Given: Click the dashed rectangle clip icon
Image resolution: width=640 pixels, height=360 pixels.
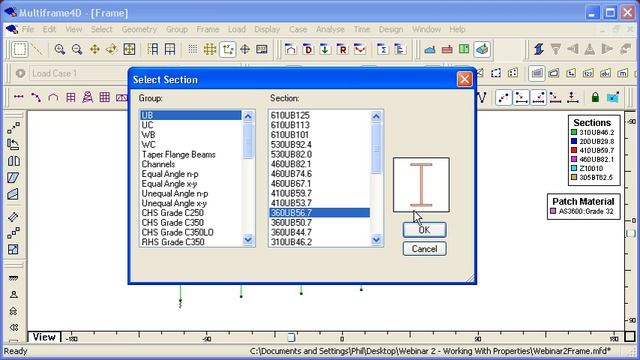Looking at the screenshot, I should [496, 73].
